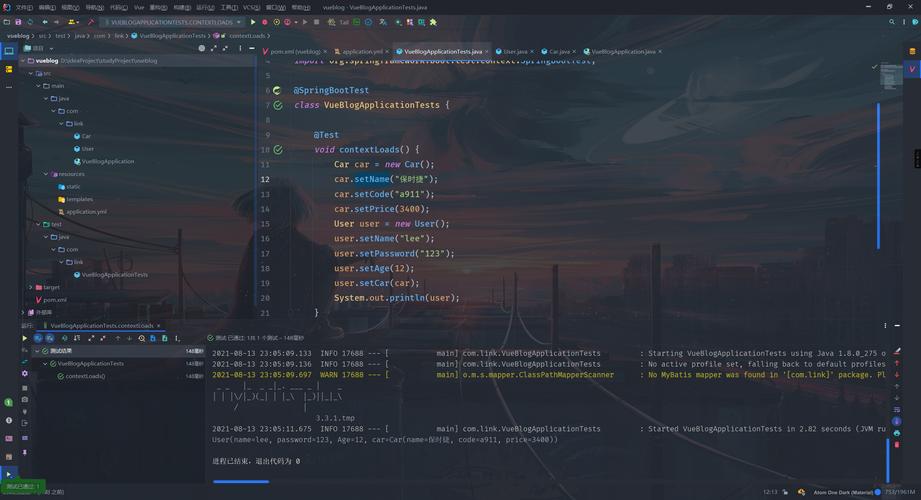
Task: Open the Project view mode dropdown arrow
Action: (51, 48)
